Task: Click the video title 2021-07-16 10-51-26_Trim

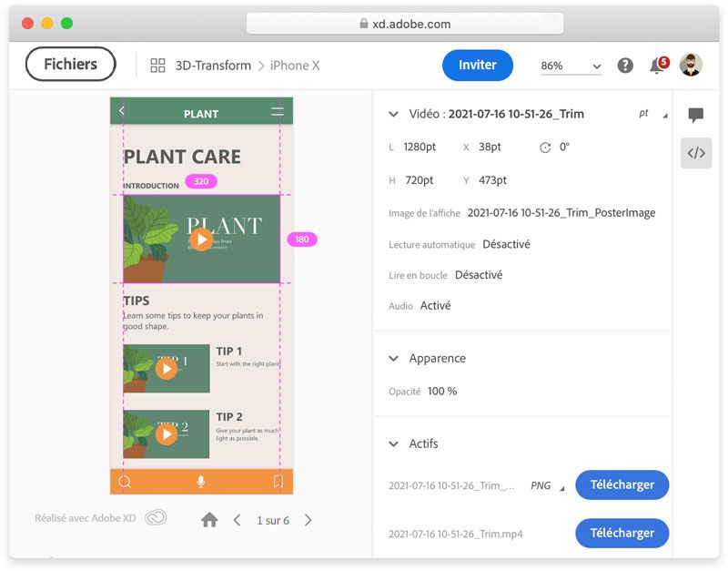Action: 516,115
